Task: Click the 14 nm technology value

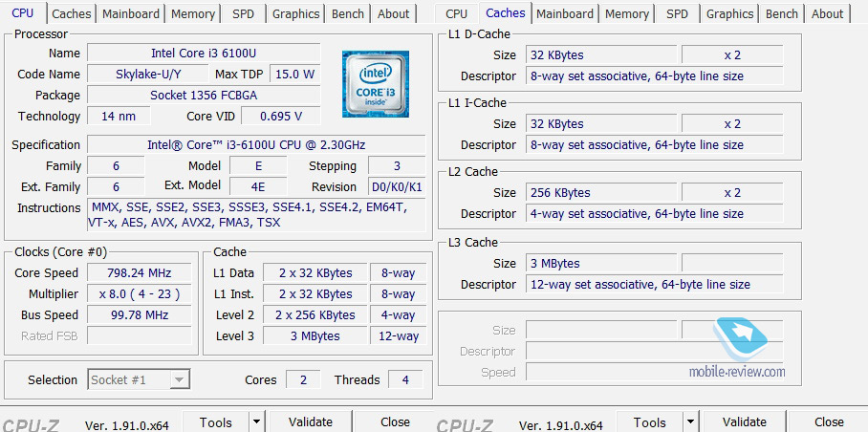Action: [x=119, y=117]
